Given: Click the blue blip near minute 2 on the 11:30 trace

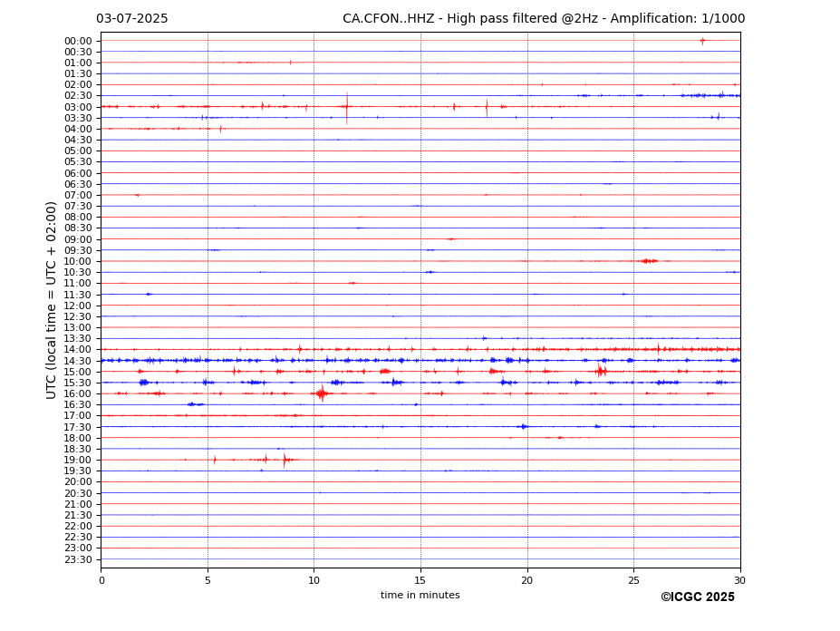Looking at the screenshot, I should [149, 294].
